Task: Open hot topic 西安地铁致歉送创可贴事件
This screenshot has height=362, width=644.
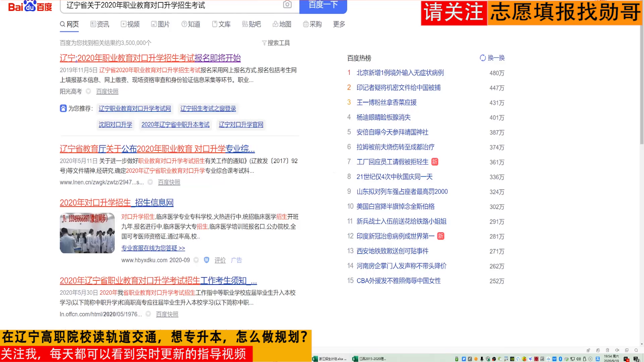Action: (392, 251)
